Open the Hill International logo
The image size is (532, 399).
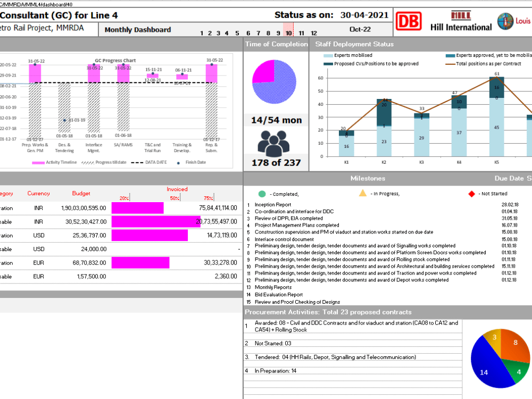(462, 21)
